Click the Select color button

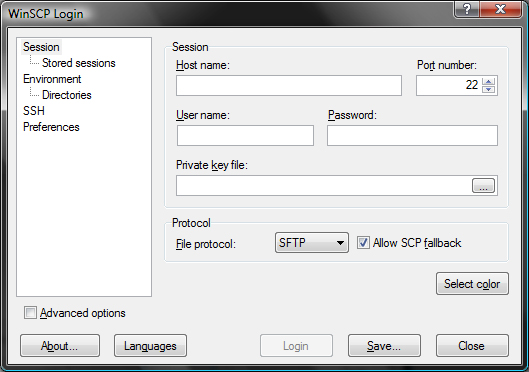pyautogui.click(x=472, y=284)
